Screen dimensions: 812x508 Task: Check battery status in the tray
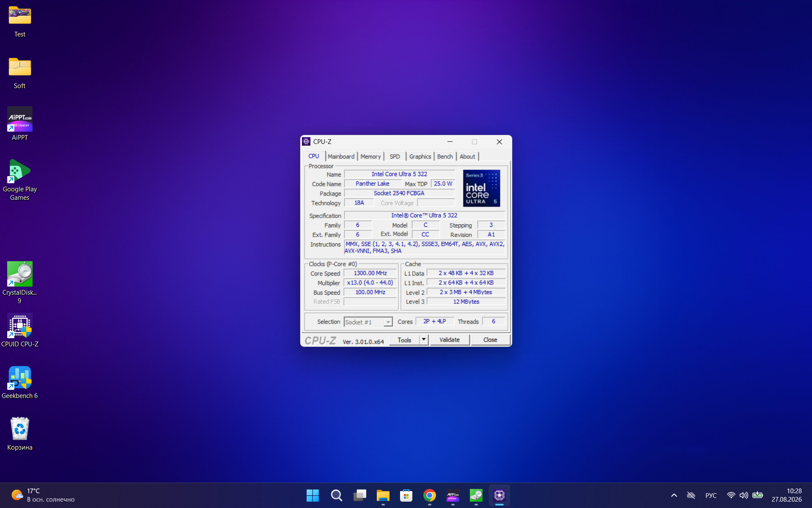[x=757, y=495]
